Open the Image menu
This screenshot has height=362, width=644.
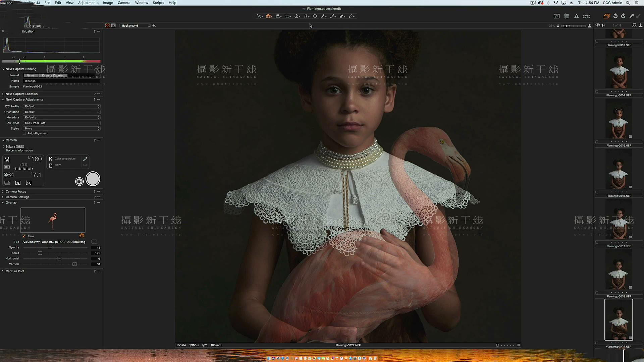[x=108, y=3]
